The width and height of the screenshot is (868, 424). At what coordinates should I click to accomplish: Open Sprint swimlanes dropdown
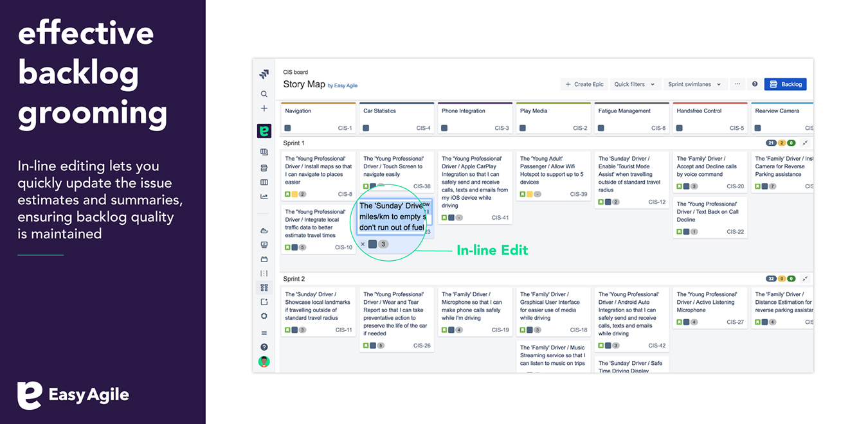696,84
